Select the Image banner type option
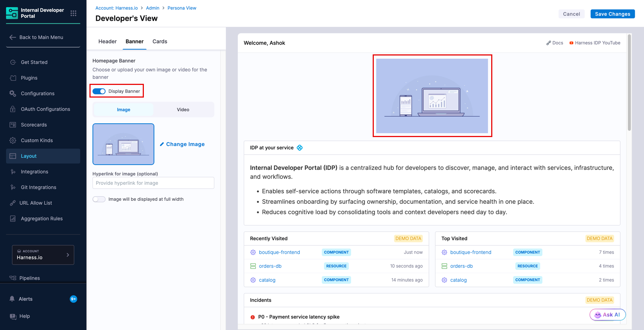This screenshot has width=644, height=330. click(x=123, y=110)
